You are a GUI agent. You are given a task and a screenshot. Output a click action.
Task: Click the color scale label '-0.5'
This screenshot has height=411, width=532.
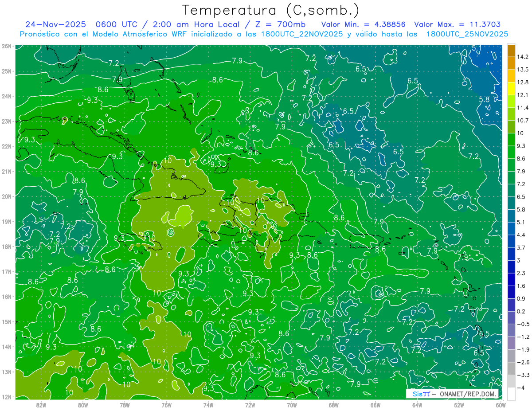[523, 324]
